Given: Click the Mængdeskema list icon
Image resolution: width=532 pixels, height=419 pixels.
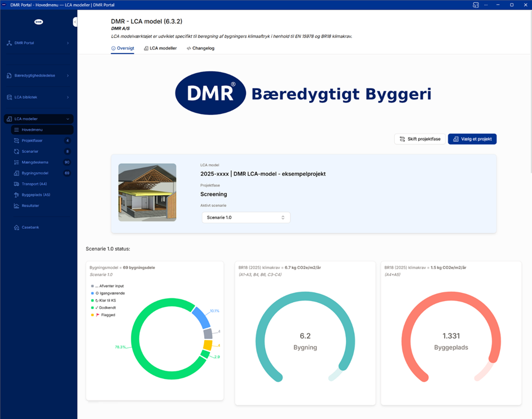Looking at the screenshot, I should tap(16, 162).
